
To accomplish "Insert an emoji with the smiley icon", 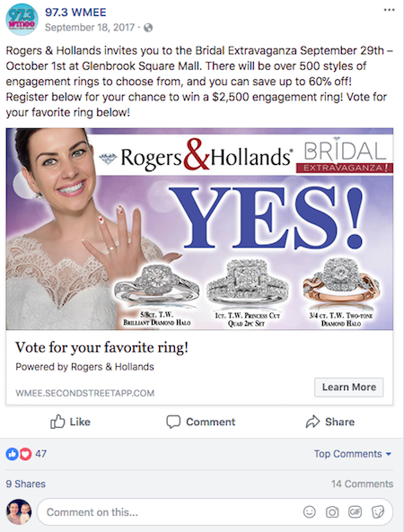I will (309, 512).
